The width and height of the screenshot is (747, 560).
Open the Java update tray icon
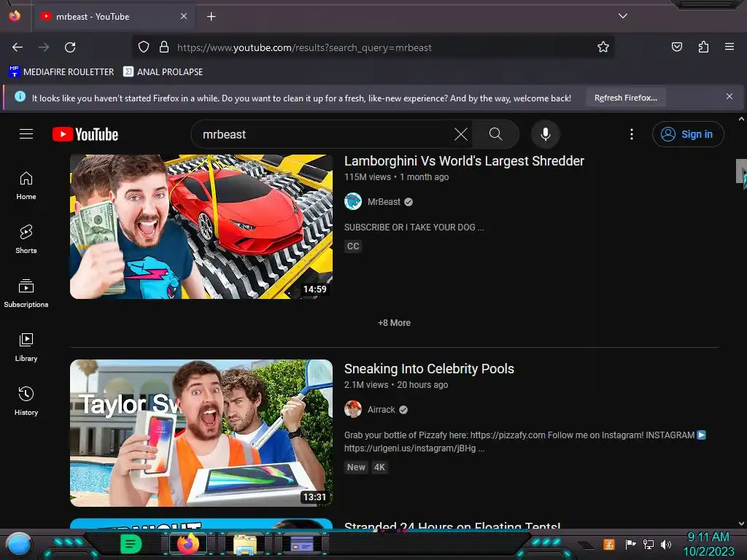pos(609,544)
